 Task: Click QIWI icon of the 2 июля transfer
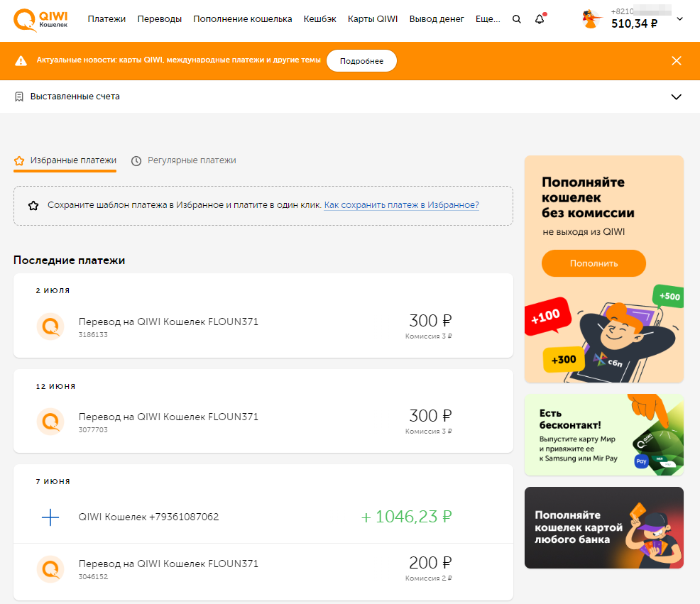pyautogui.click(x=50, y=326)
